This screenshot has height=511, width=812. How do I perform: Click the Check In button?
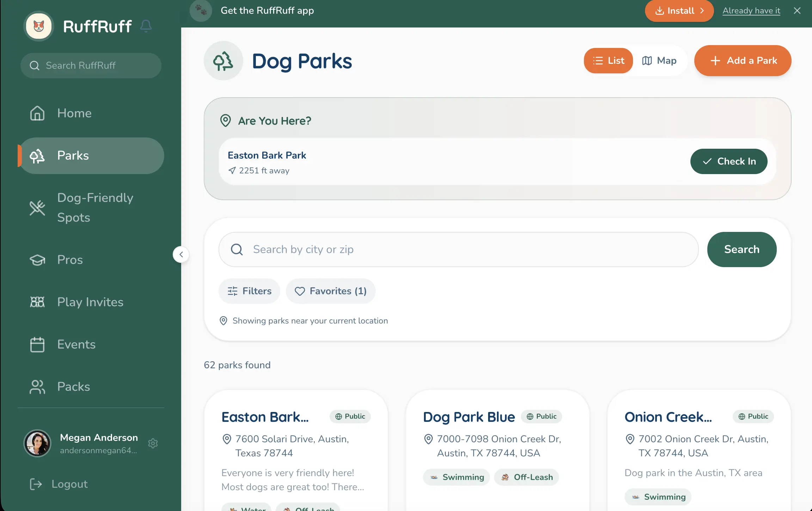[728, 161]
